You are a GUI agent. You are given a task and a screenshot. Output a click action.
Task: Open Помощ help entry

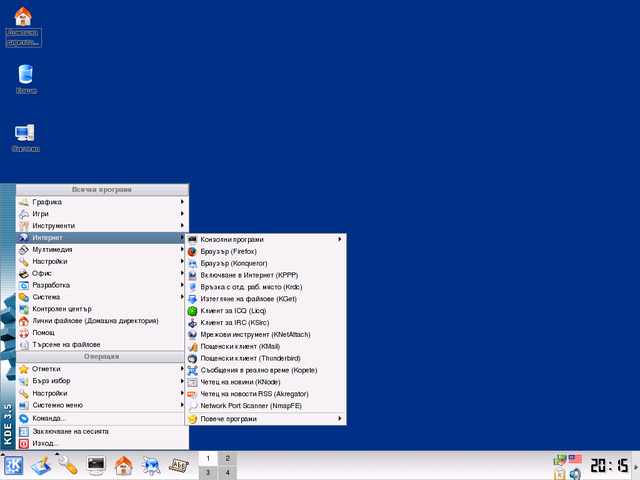(x=102, y=333)
